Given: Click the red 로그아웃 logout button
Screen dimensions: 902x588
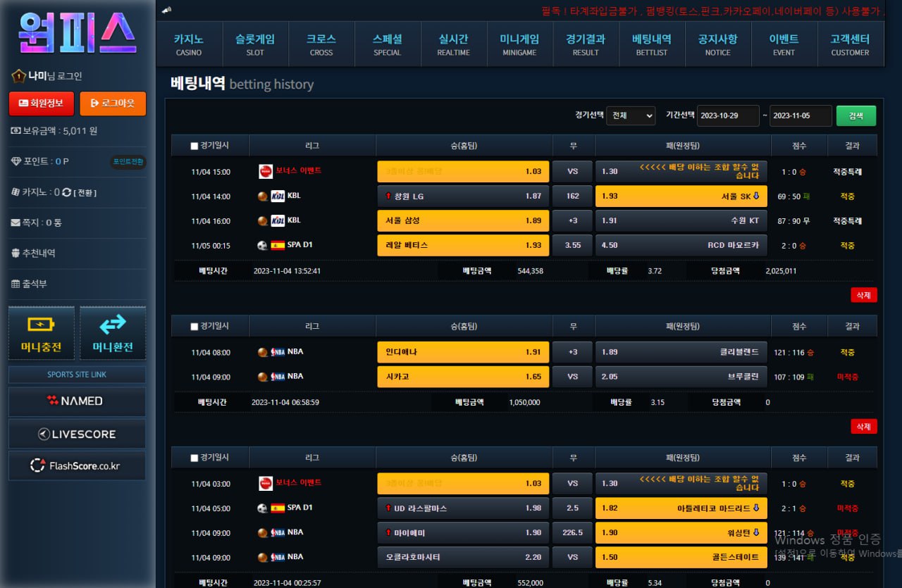Looking at the screenshot, I should 113,104.
